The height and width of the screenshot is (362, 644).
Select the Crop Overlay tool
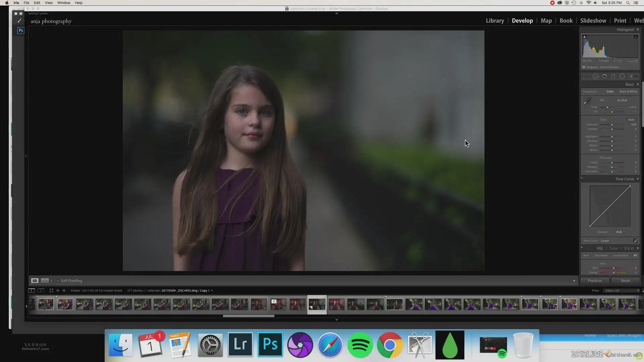pyautogui.click(x=586, y=76)
